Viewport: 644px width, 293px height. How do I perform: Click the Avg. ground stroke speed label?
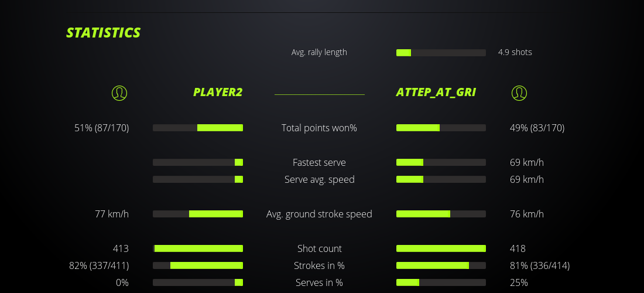[319, 214]
